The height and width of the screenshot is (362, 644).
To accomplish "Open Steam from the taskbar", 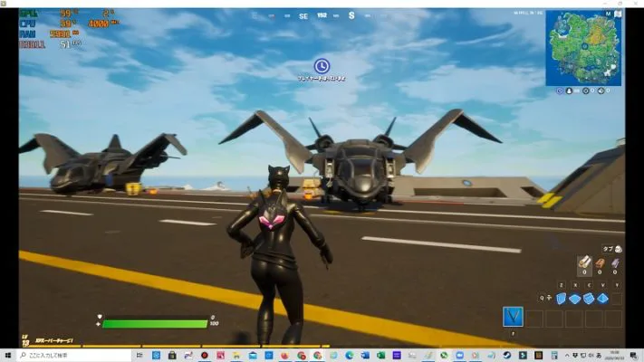I will pos(507,356).
